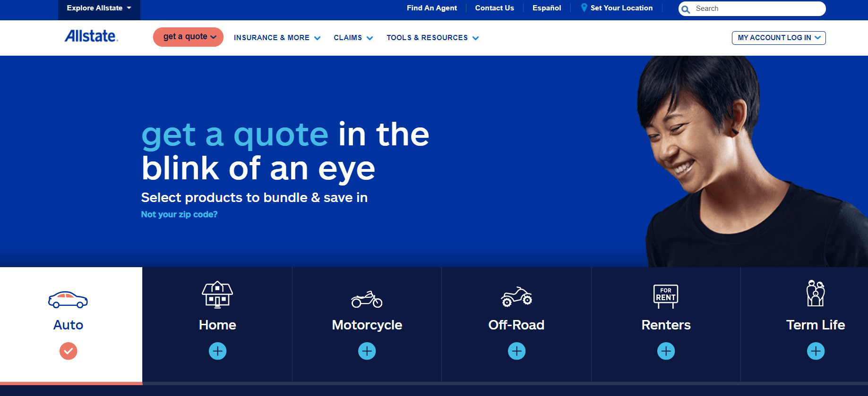Click Set Your Location
This screenshot has height=396, width=868.
[x=621, y=8]
